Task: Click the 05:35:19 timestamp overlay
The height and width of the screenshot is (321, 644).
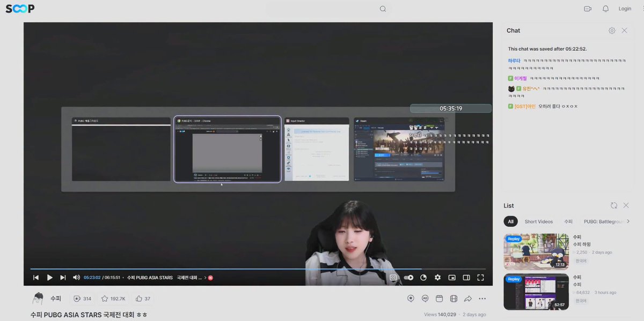Action: tap(451, 108)
